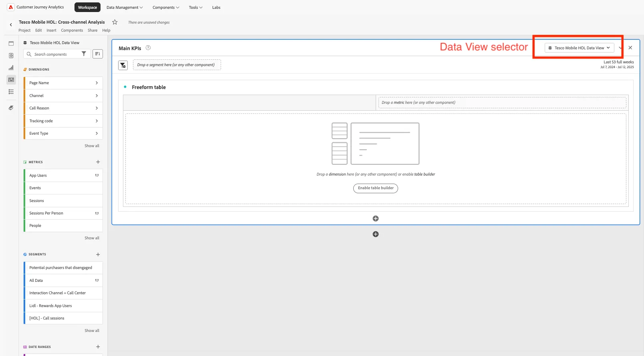
Task: Click Enable table builder button
Action: click(x=376, y=188)
